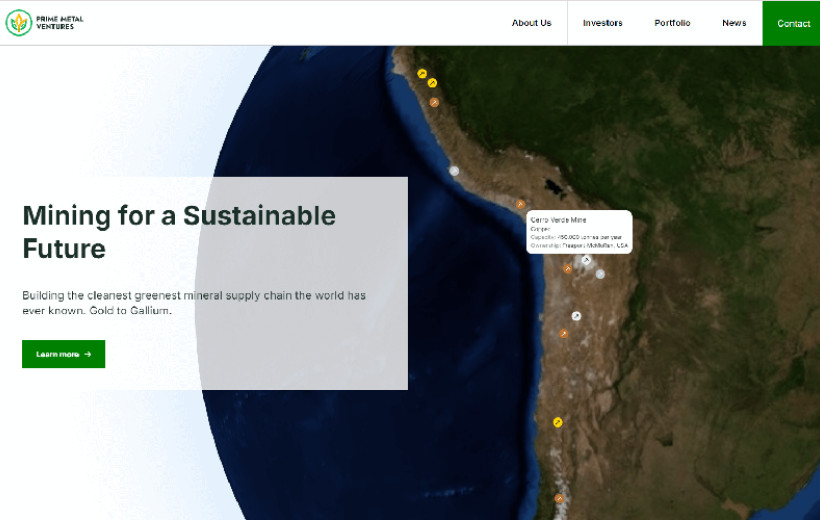
Task: Click the orange marker below the two northern yellow markers
Action: click(434, 102)
